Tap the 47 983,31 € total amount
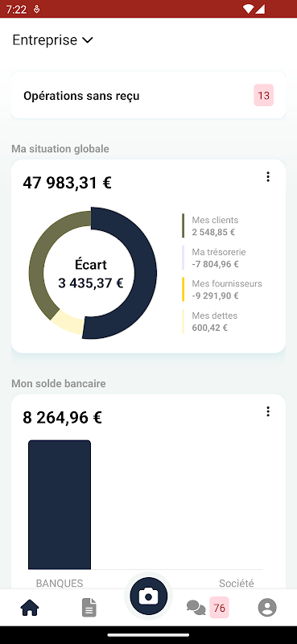 click(67, 183)
